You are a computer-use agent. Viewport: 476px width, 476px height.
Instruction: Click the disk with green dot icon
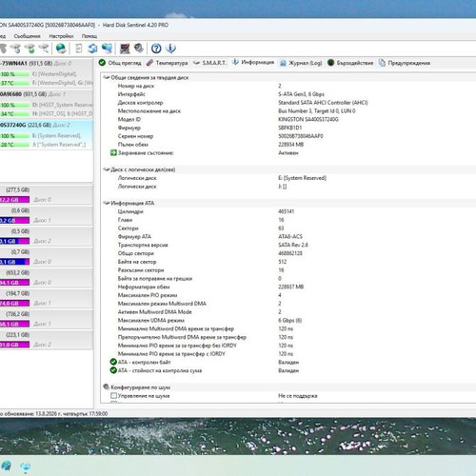[30, 49]
